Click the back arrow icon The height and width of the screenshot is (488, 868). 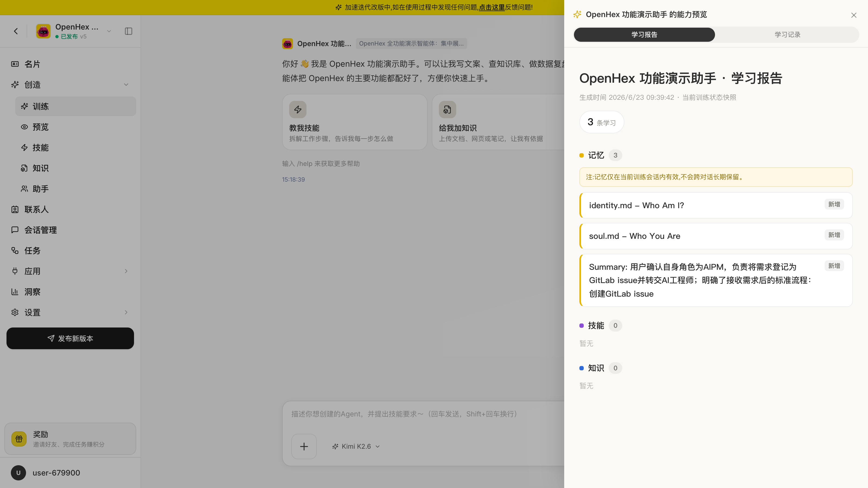point(16,31)
